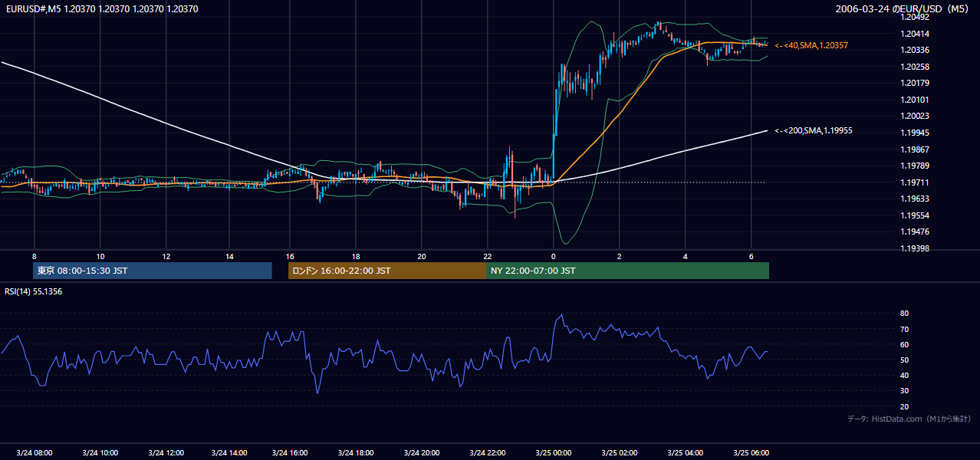Click price level 1.20101 on the price axis

(x=914, y=100)
